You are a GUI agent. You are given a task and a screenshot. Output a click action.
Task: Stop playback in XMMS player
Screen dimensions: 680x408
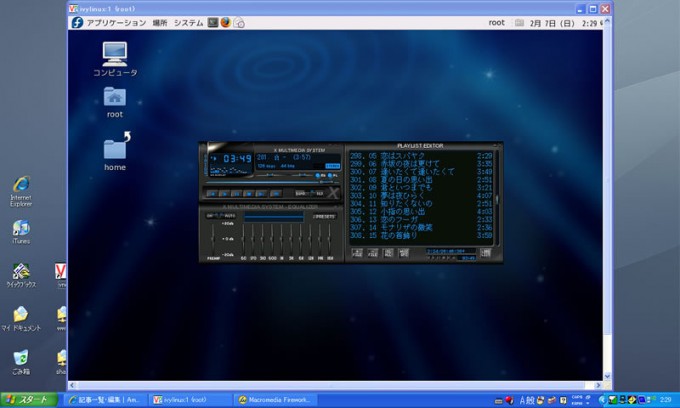(248, 193)
